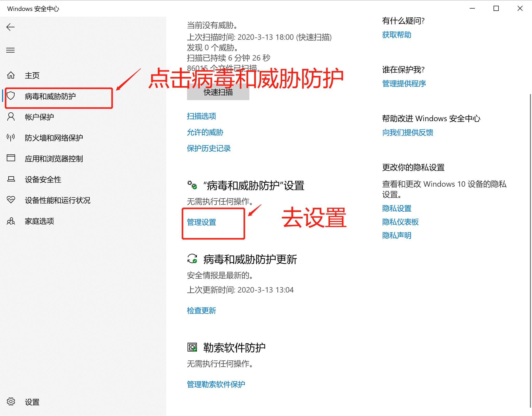This screenshot has width=532, height=416.
Task: Click the heart icon for 设备性能和运行状况
Action: 11,200
